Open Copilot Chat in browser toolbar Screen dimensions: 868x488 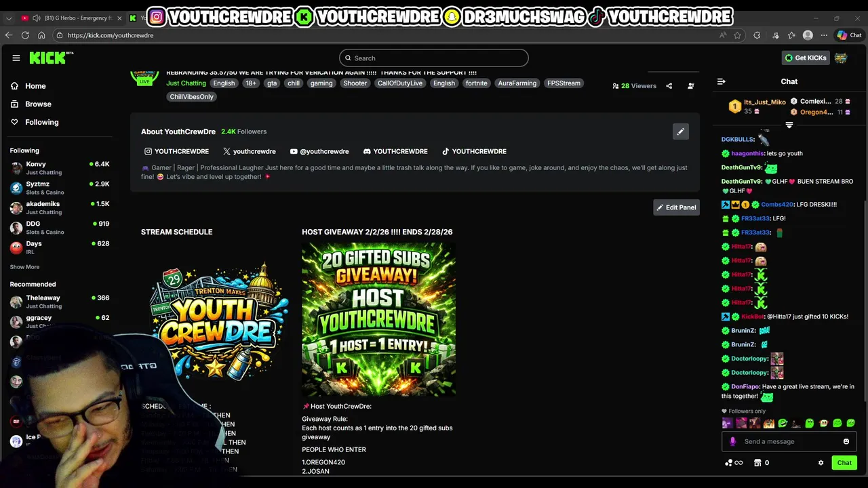[849, 35]
